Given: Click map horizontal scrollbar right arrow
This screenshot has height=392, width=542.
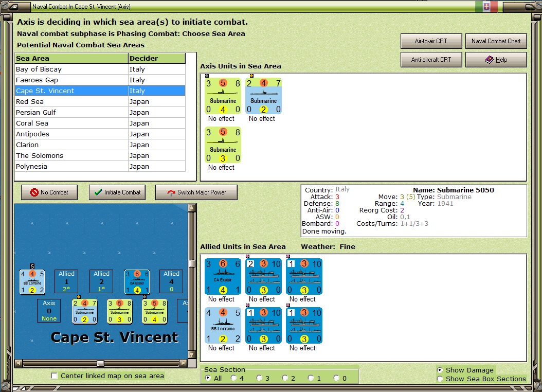Looking at the screenshot, I should click(184, 363).
